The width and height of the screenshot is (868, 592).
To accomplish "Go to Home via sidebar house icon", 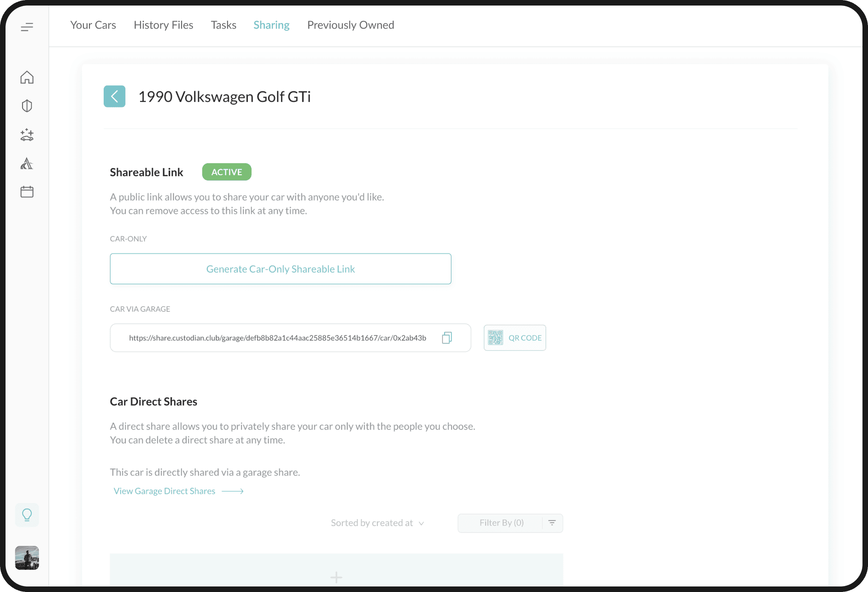I will pyautogui.click(x=27, y=77).
